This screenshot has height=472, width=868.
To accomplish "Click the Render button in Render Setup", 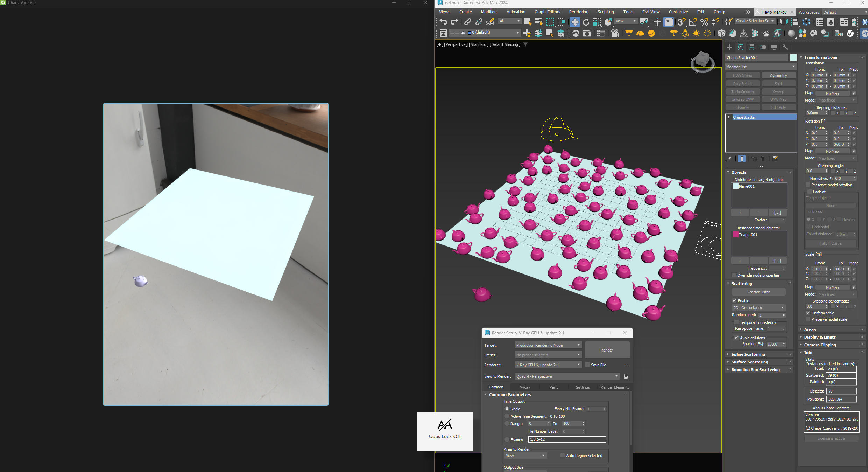I will pyautogui.click(x=607, y=350).
